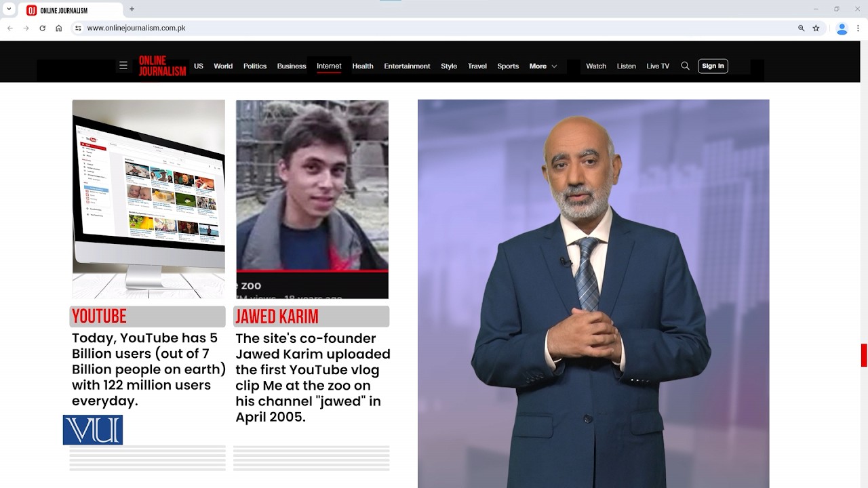This screenshot has height=488, width=868.
Task: Click the Watch link
Action: [x=596, y=66]
